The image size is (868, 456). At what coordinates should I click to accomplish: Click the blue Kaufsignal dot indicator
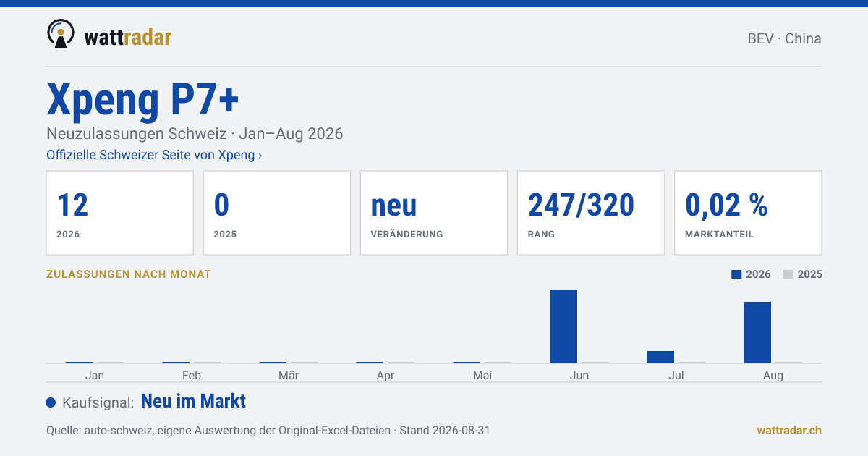(x=51, y=402)
